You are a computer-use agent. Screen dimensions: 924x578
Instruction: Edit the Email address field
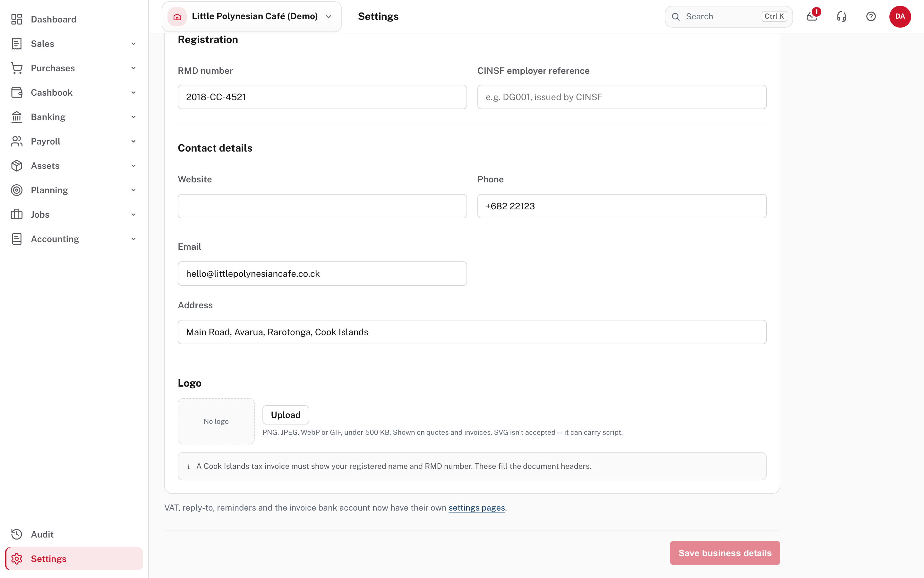tap(322, 274)
